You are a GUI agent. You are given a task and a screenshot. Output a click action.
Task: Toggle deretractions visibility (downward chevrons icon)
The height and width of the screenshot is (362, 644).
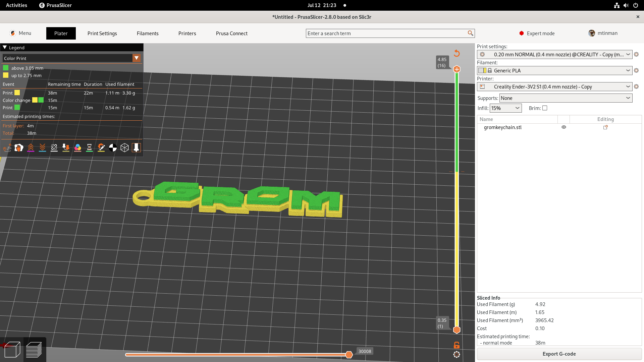42,147
